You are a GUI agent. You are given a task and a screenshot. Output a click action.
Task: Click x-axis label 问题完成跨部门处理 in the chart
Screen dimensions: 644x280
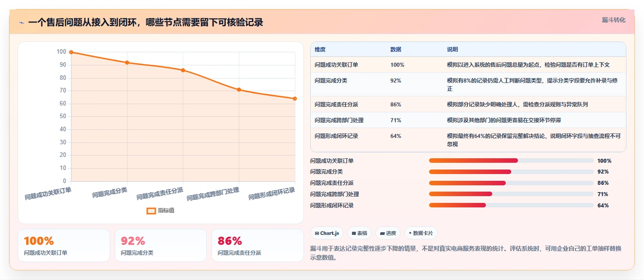pos(213,194)
